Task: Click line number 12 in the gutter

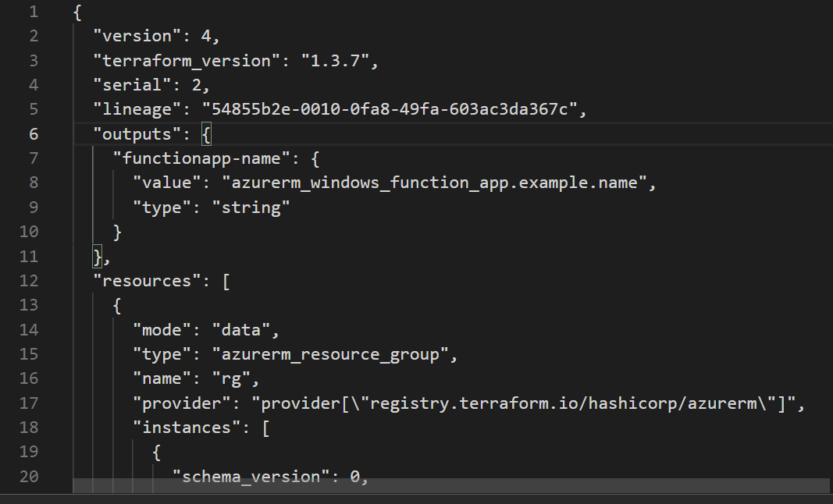Action: pos(29,281)
